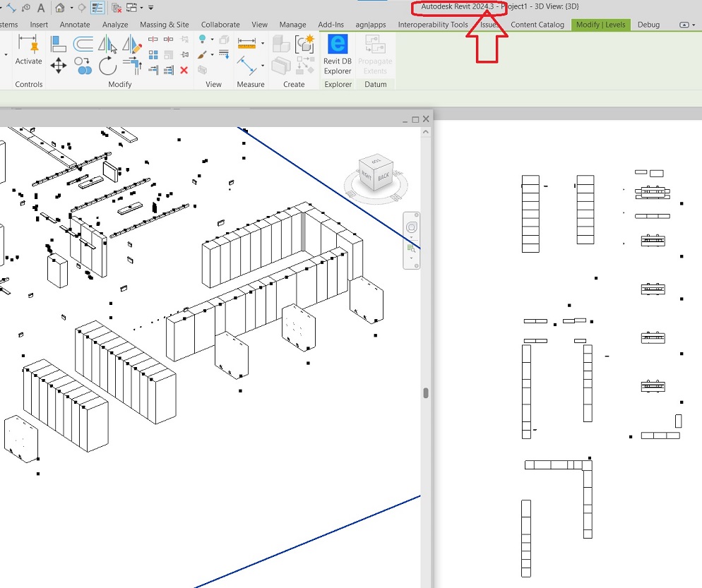Open the Manage ribbon tab
This screenshot has width=702, height=588.
pos(293,25)
